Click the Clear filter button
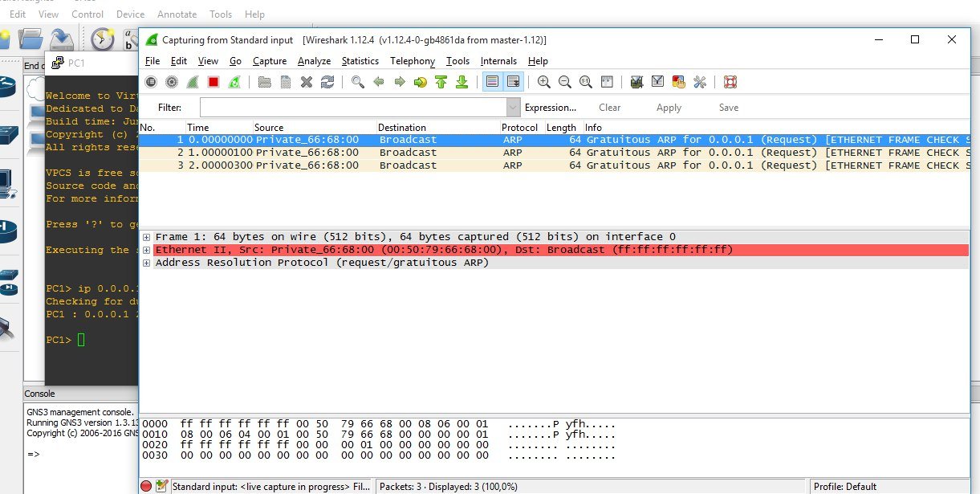 (x=610, y=108)
